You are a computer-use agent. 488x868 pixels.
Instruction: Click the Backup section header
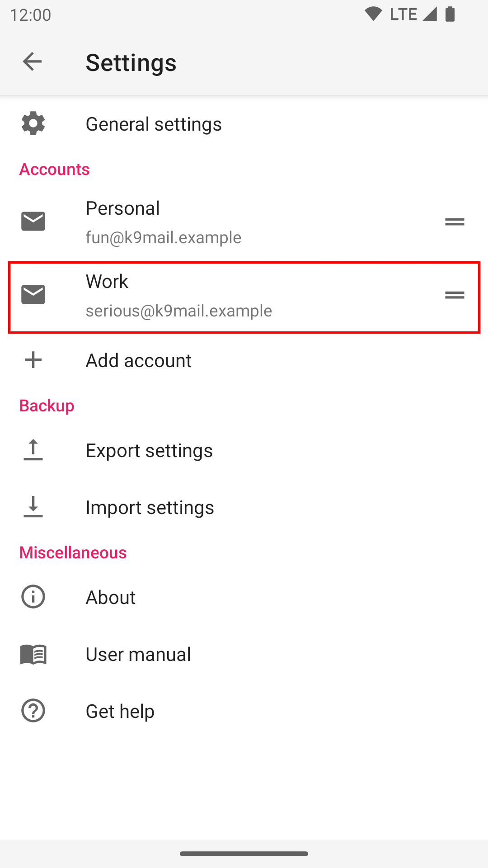pos(47,406)
